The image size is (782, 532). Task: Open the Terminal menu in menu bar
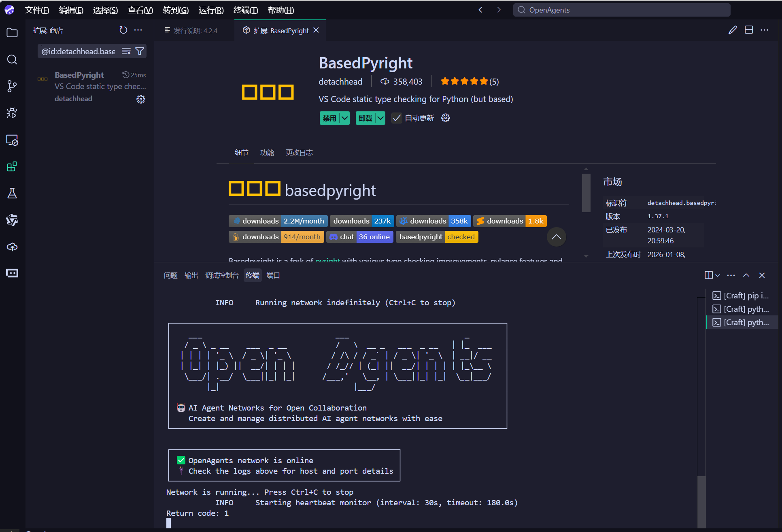245,10
